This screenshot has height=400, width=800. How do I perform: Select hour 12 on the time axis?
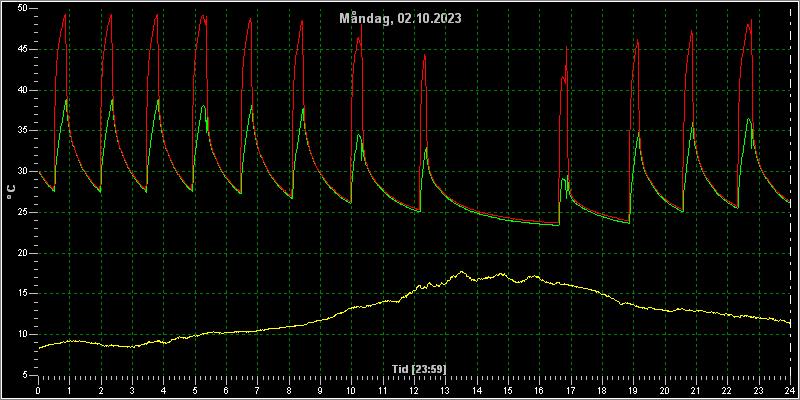pyautogui.click(x=414, y=390)
